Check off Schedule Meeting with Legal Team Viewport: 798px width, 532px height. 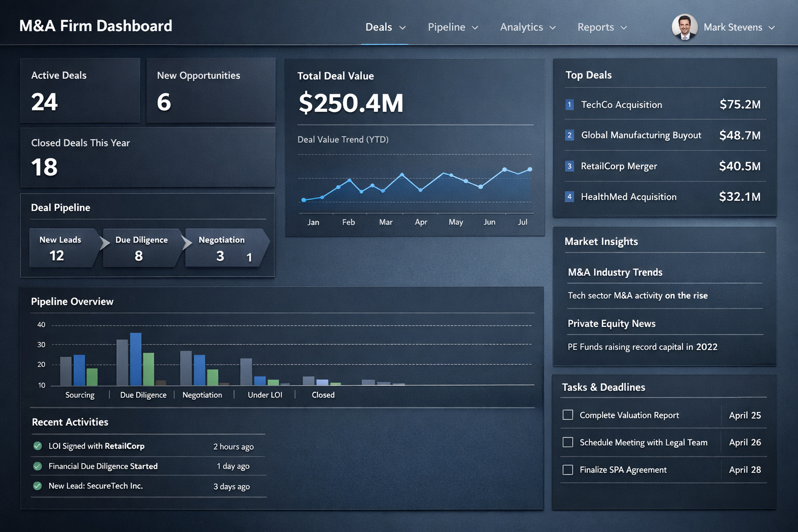point(568,442)
